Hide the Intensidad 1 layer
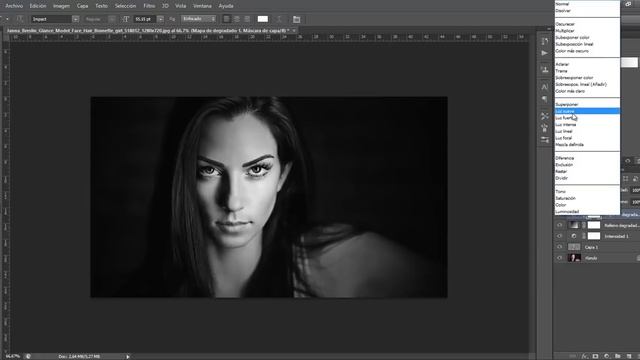 click(x=560, y=236)
